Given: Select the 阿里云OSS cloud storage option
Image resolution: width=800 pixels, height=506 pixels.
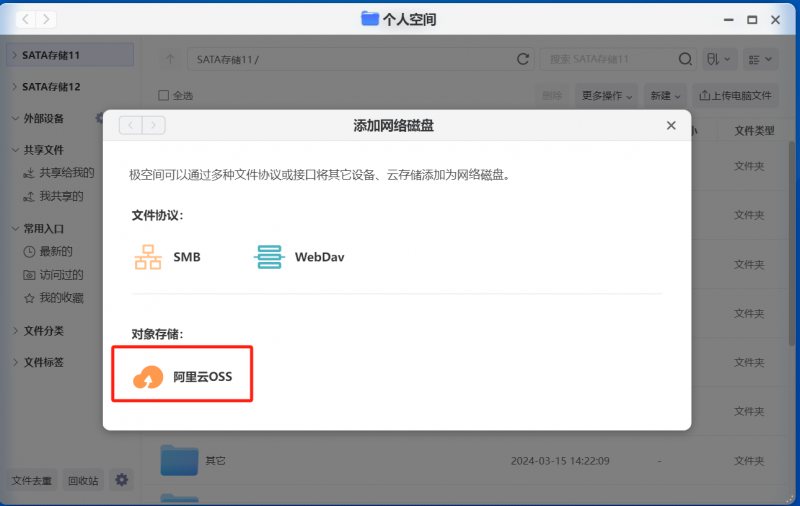Looking at the screenshot, I should click(182, 376).
